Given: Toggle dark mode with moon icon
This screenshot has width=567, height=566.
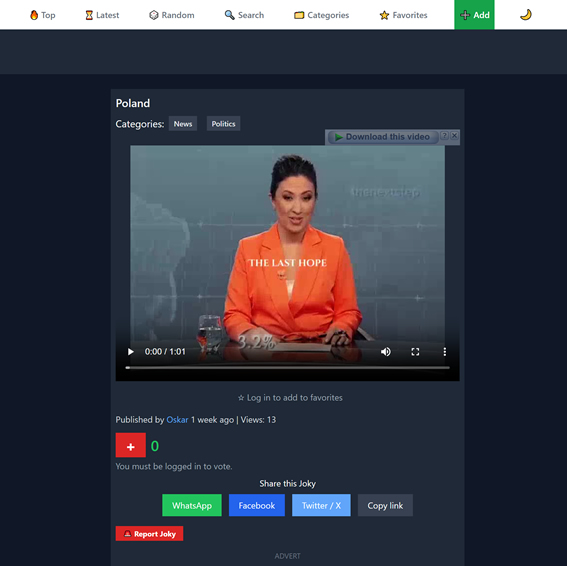Looking at the screenshot, I should (525, 15).
